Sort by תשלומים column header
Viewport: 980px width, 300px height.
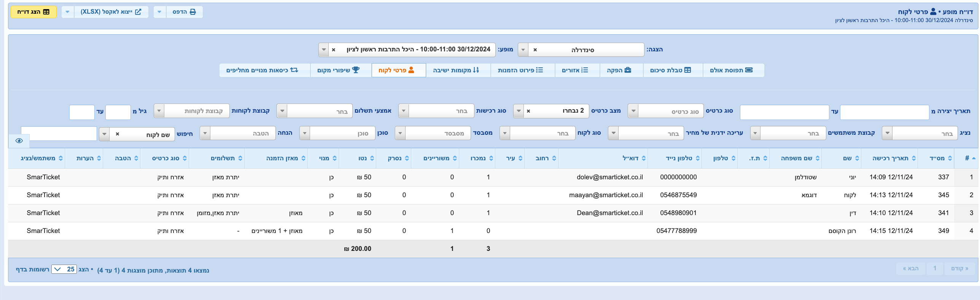tap(216, 158)
